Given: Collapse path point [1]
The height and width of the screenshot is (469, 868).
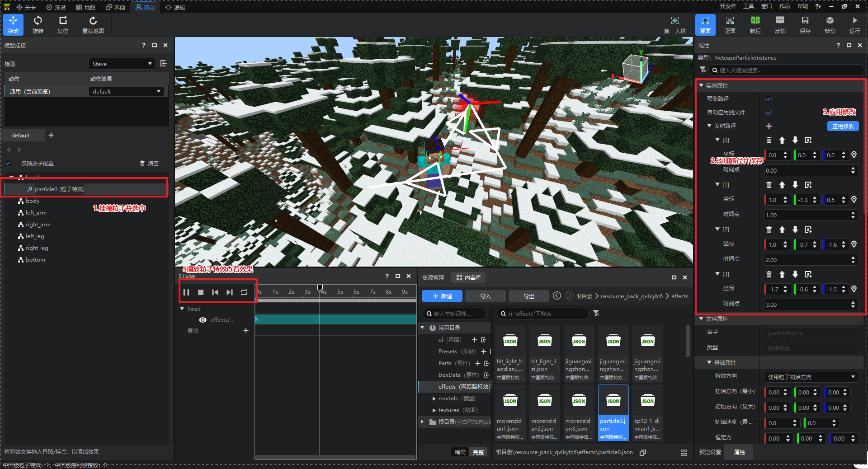Looking at the screenshot, I should pos(717,184).
